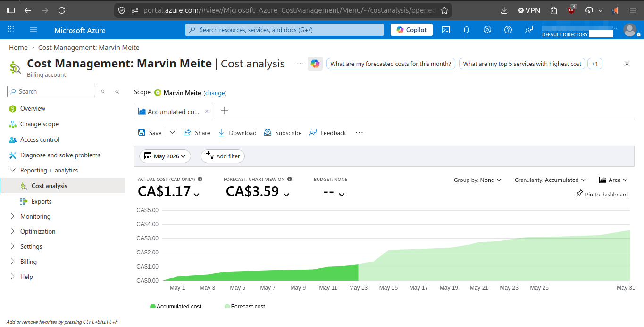The height and width of the screenshot is (327, 644).
Task: Click the account avatar
Action: pos(629,30)
